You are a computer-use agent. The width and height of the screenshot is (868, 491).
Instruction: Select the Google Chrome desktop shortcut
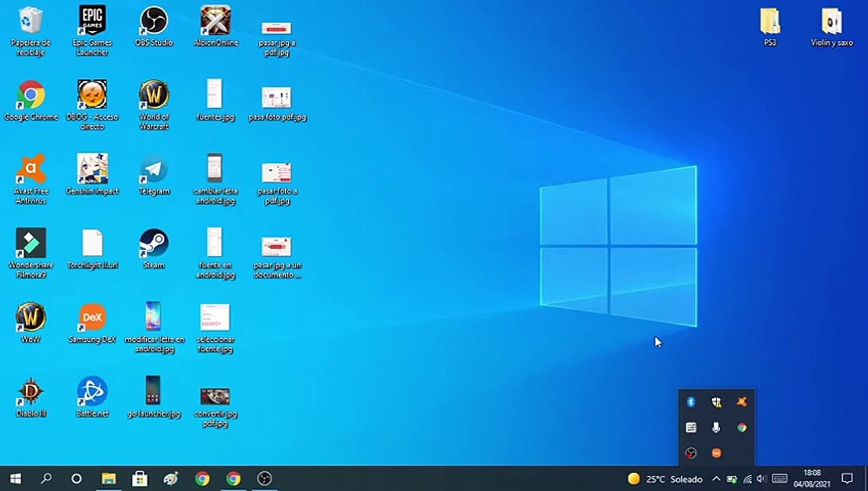click(31, 100)
